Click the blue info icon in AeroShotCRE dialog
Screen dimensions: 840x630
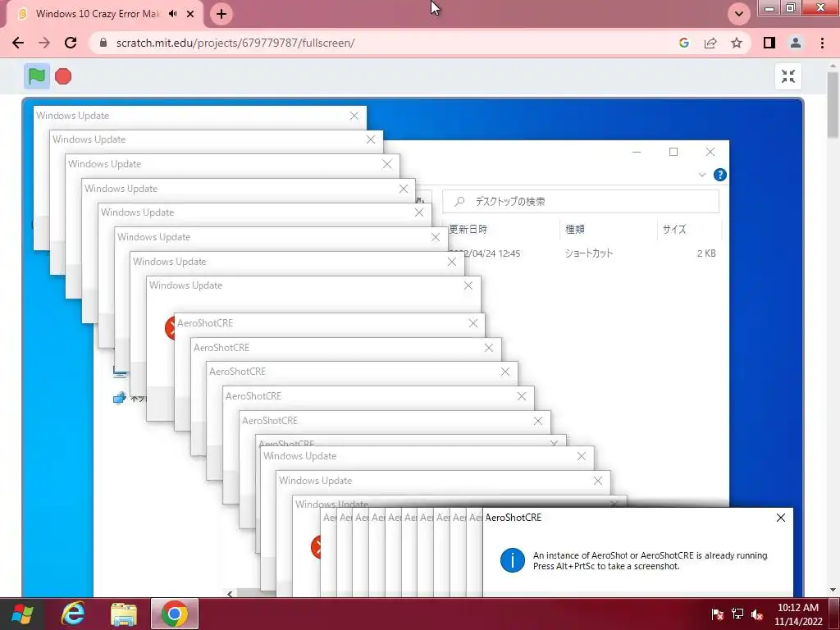[x=512, y=560]
